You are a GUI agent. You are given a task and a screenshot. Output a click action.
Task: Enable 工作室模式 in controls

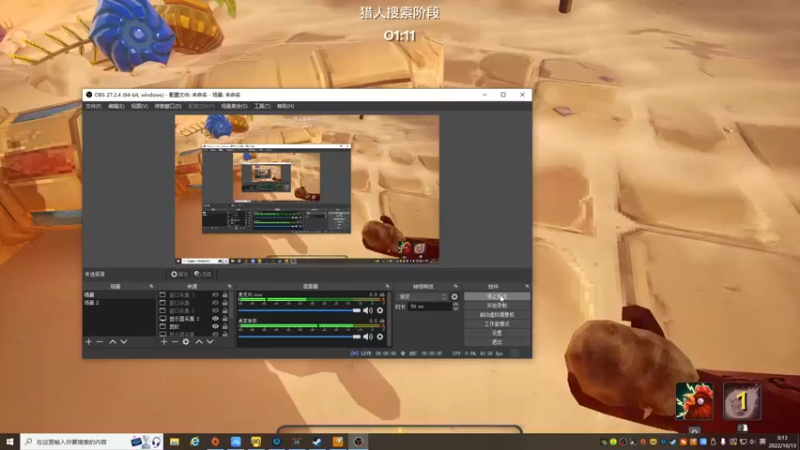coord(497,324)
